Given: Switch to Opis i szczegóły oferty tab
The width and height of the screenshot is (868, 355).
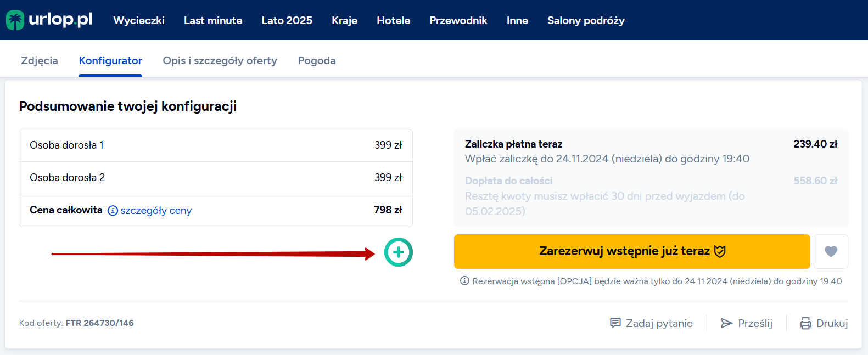Looking at the screenshot, I should [220, 60].
